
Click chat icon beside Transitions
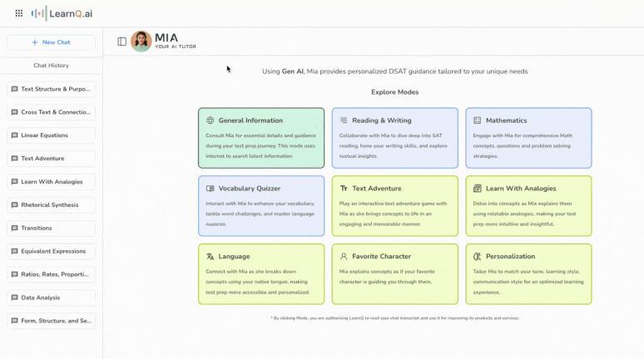15,229
